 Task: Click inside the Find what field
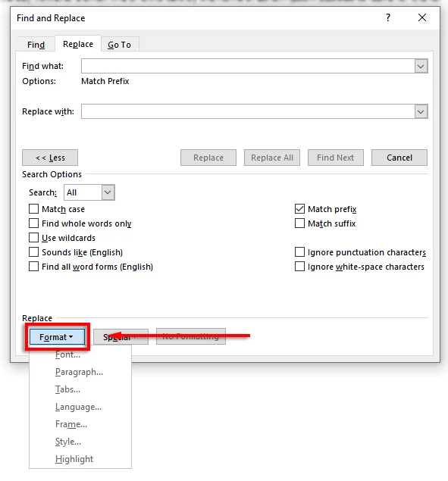pos(248,66)
